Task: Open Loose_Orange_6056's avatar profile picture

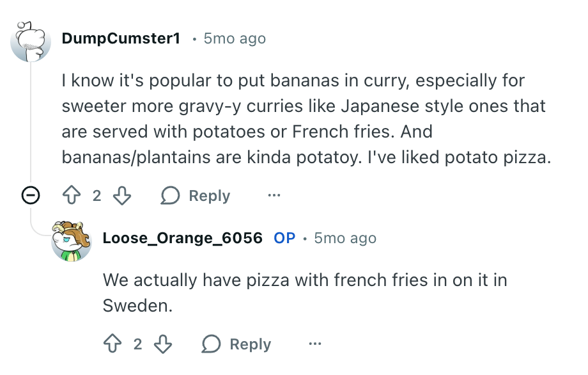Action: [x=71, y=241]
